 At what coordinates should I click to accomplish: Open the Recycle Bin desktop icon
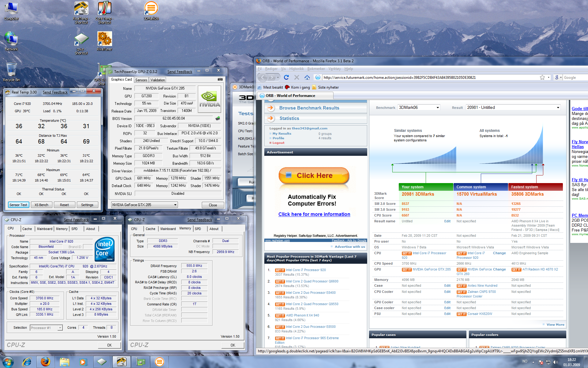pos(11,72)
